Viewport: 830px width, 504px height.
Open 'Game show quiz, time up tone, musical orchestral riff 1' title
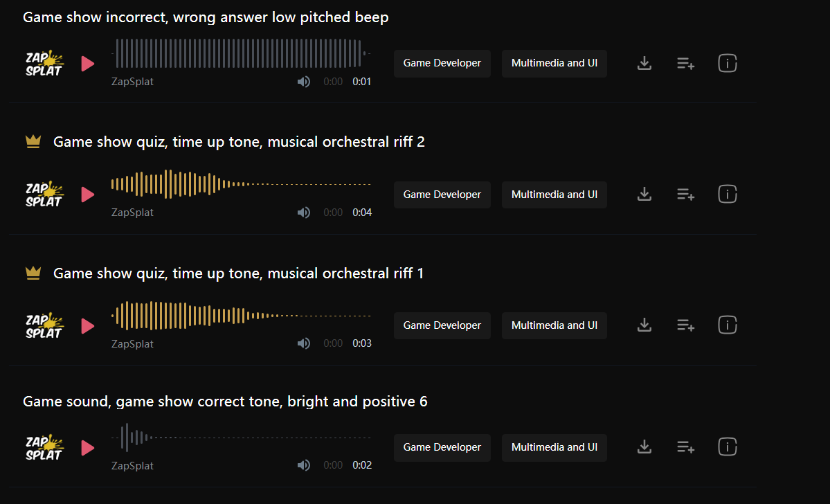pos(238,273)
